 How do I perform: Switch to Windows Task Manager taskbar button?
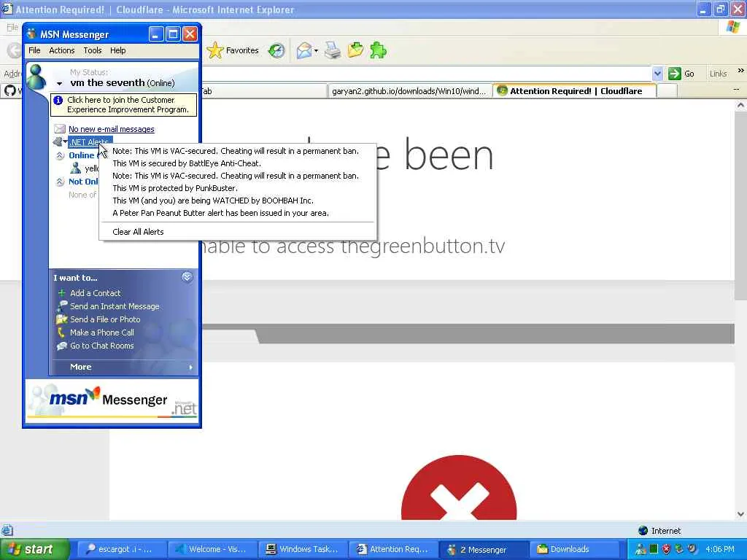click(x=303, y=550)
